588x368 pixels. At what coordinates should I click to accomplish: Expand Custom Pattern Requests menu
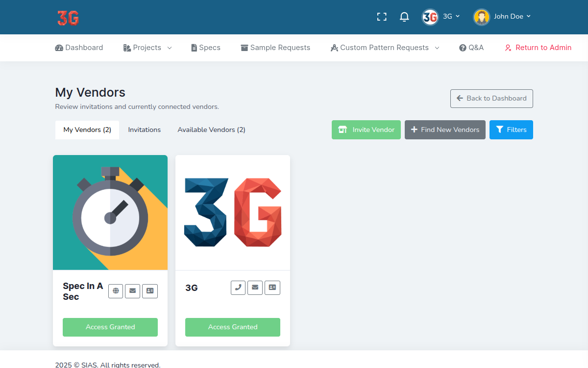pyautogui.click(x=385, y=48)
